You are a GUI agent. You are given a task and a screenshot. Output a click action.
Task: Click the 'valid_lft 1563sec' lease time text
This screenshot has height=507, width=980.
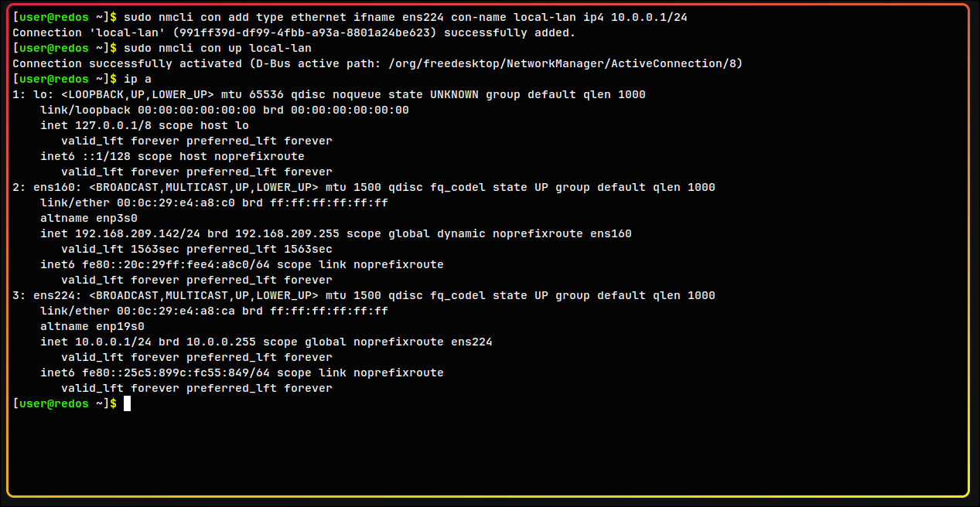tap(120, 249)
